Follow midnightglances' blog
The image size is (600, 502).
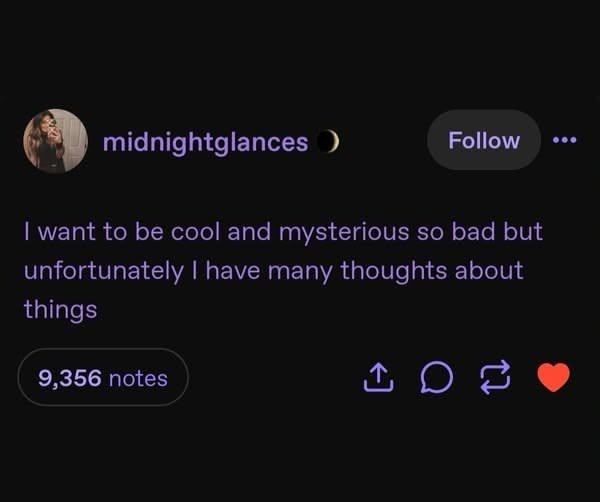(x=484, y=140)
